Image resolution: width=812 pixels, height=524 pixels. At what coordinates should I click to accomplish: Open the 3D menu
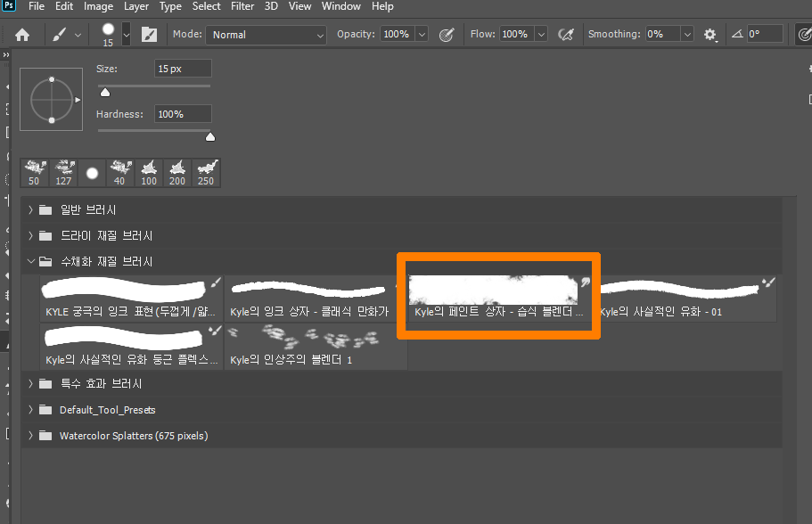point(271,6)
